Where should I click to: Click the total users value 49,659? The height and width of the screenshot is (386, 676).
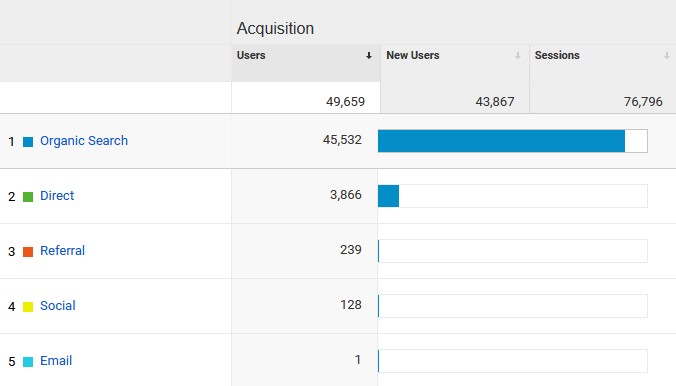pos(345,102)
